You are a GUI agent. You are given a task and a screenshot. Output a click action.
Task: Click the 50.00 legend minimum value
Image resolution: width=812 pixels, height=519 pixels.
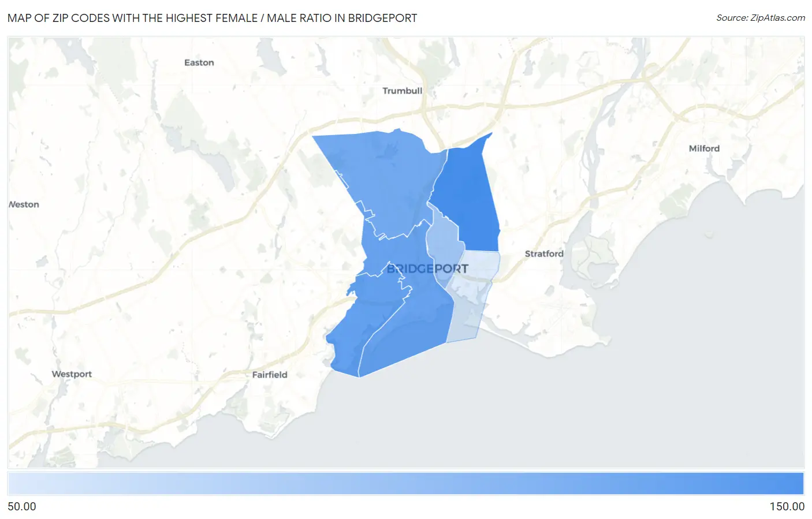pos(22,506)
